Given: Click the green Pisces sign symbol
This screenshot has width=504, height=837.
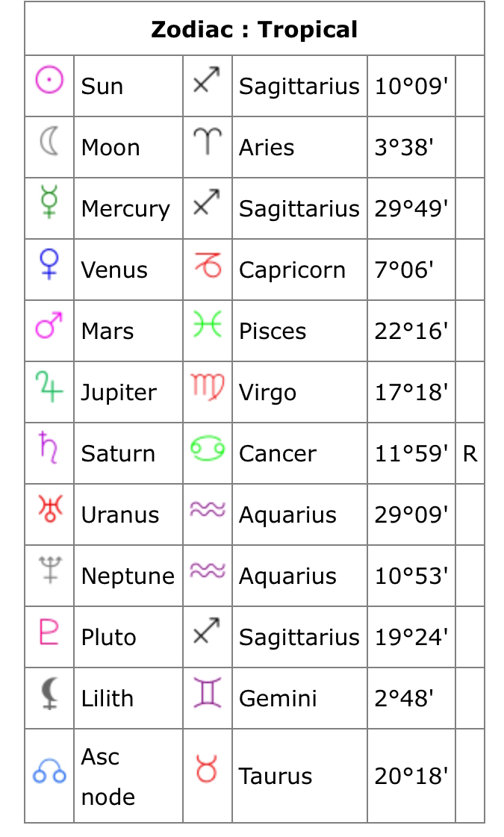Looking at the screenshot, I should coord(207,326).
